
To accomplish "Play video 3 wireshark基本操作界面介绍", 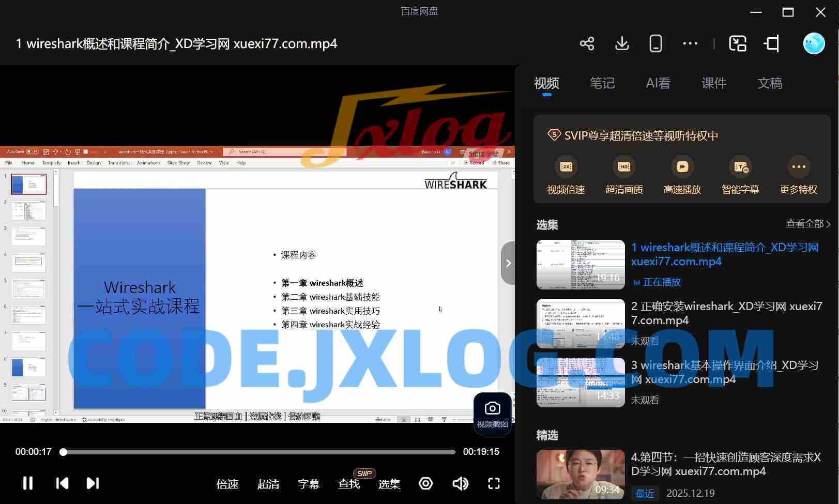I will click(581, 383).
